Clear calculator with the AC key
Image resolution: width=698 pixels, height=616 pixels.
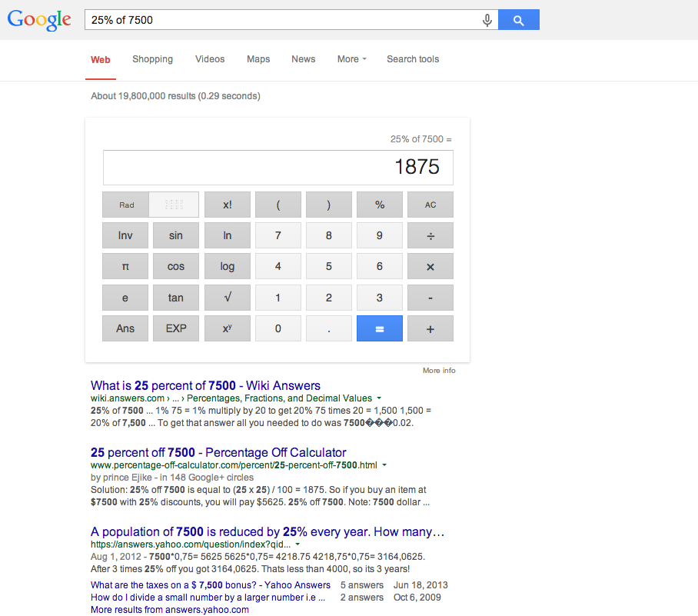click(x=430, y=205)
